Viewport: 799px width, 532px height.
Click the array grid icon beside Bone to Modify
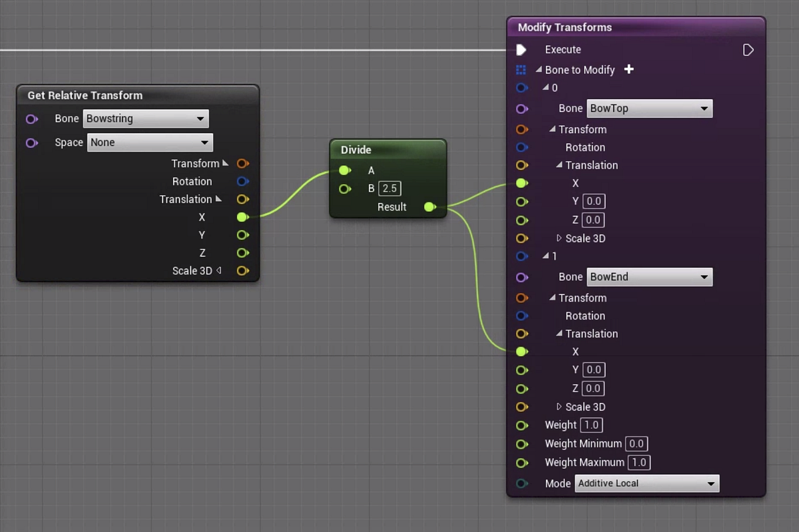(x=521, y=69)
